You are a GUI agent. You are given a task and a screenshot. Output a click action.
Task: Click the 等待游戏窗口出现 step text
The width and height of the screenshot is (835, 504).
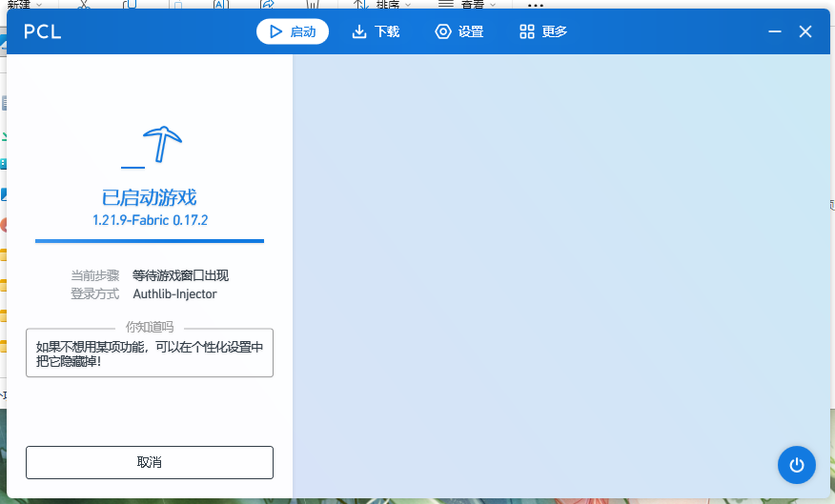pyautogui.click(x=180, y=275)
